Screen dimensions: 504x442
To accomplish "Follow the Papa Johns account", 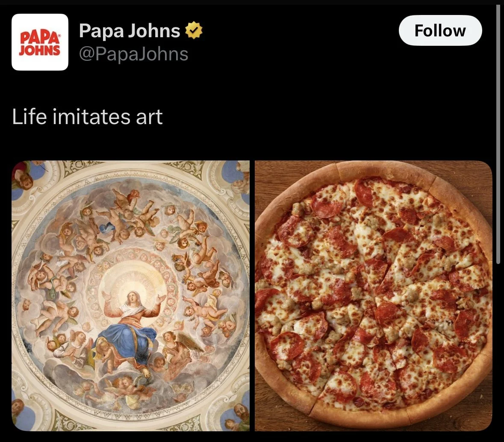I will click(440, 30).
